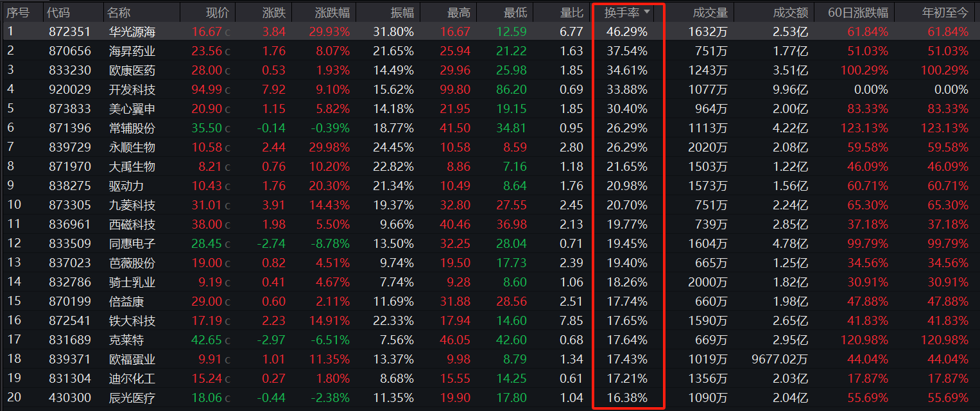
Task: Click the sort arrow beside 换手率 header
Action: [647, 12]
